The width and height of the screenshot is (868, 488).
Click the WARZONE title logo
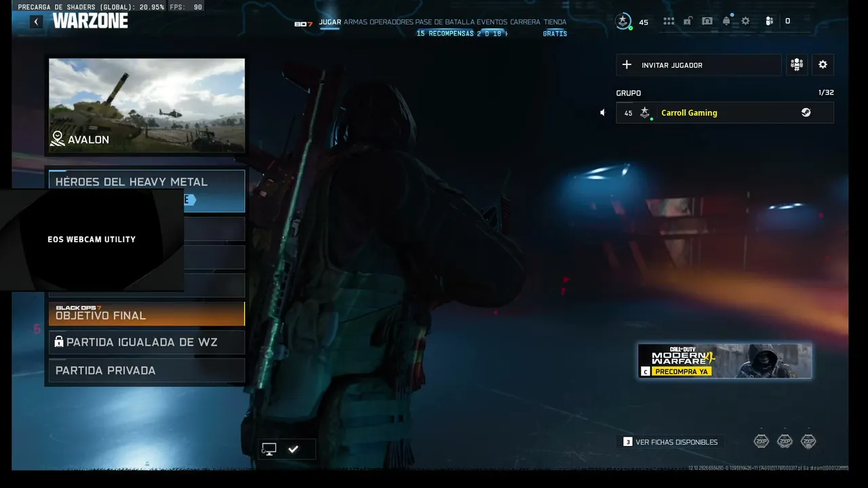click(90, 21)
